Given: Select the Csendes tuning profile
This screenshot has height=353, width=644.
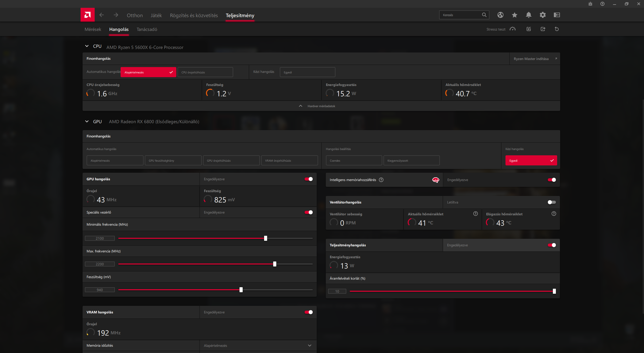Looking at the screenshot, I should coord(354,160).
